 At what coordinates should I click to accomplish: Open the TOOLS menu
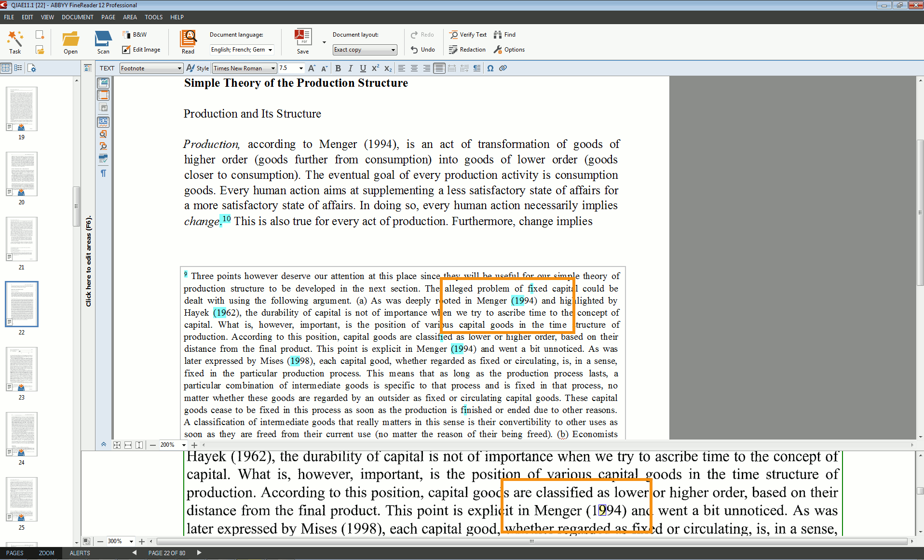pyautogui.click(x=154, y=17)
